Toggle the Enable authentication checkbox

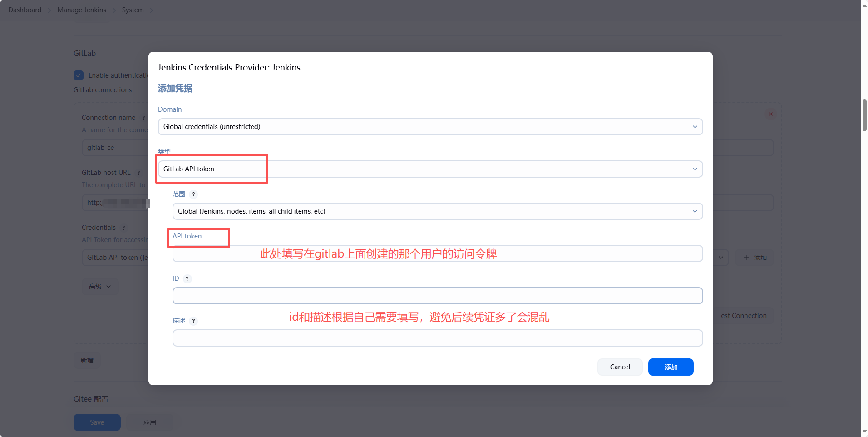click(x=79, y=75)
